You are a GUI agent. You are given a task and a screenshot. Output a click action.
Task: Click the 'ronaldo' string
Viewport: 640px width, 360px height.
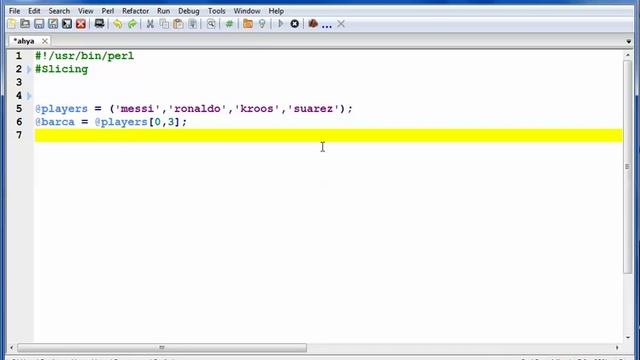197,109
